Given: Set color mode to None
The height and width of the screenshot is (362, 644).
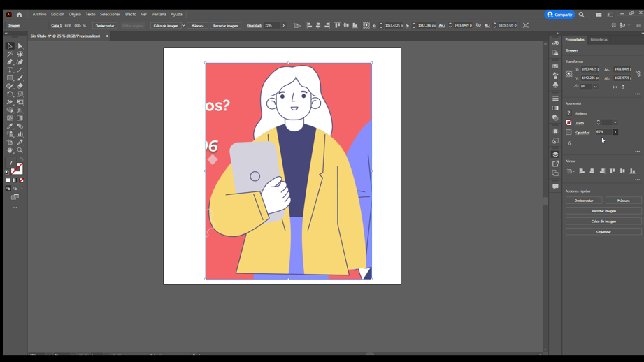Looking at the screenshot, I should 22,180.
